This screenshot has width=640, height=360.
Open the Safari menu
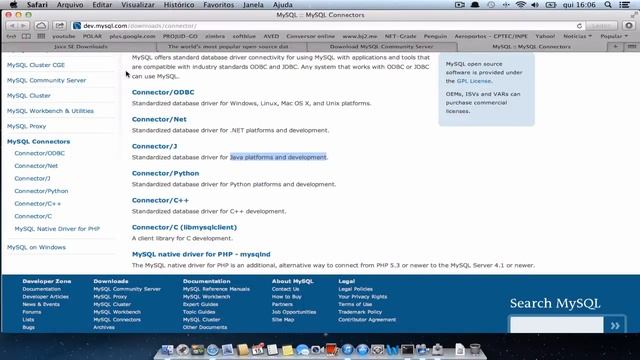(x=37, y=5)
